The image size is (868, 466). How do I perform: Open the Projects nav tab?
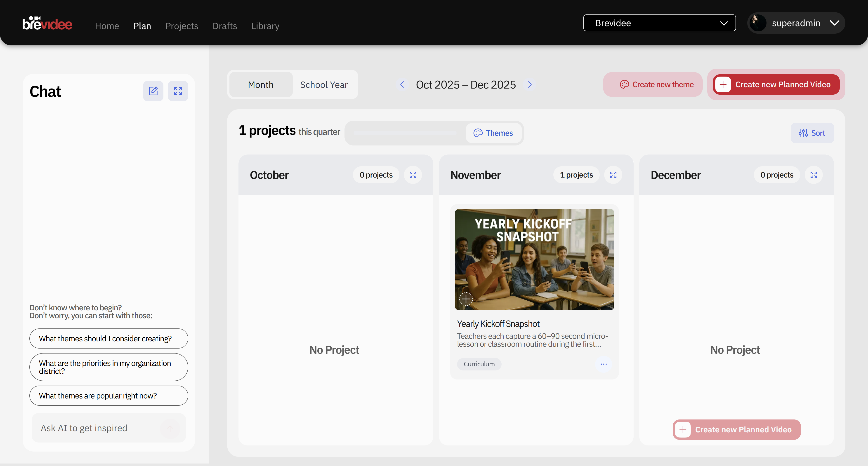pos(182,26)
